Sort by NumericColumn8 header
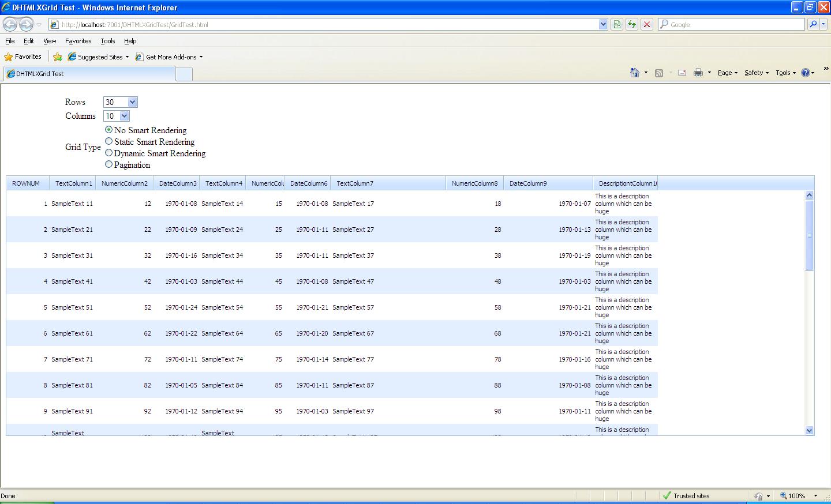Viewport: 831px width, 504px height. [x=475, y=183]
